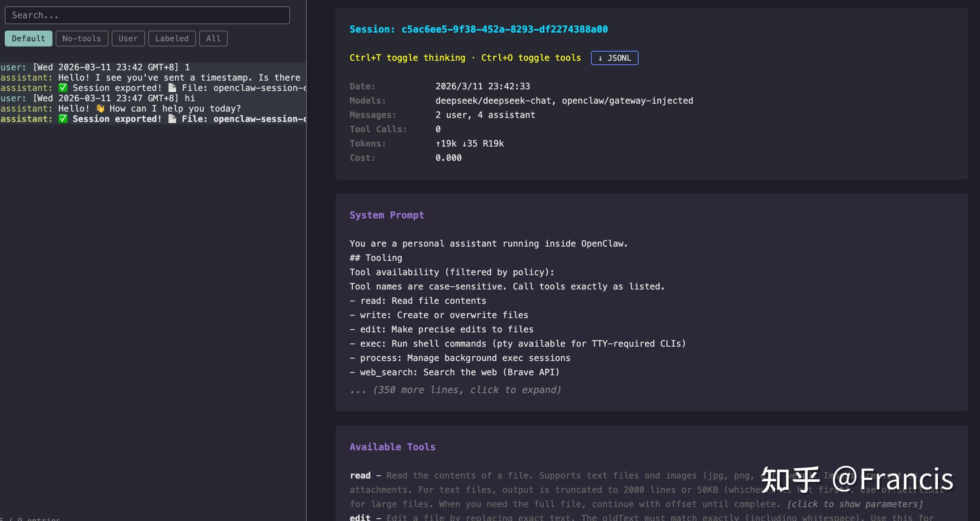
Task: Switch to the No-tools filter
Action: click(81, 39)
